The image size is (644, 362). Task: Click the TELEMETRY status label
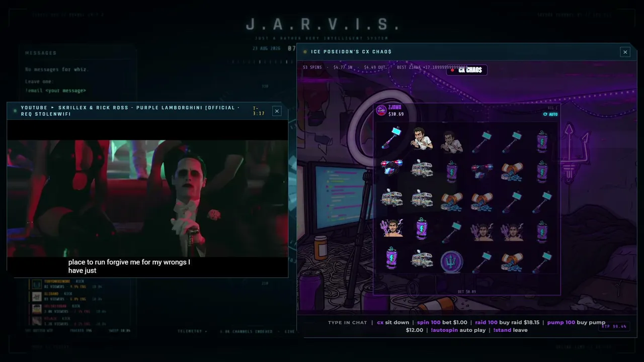[192, 331]
